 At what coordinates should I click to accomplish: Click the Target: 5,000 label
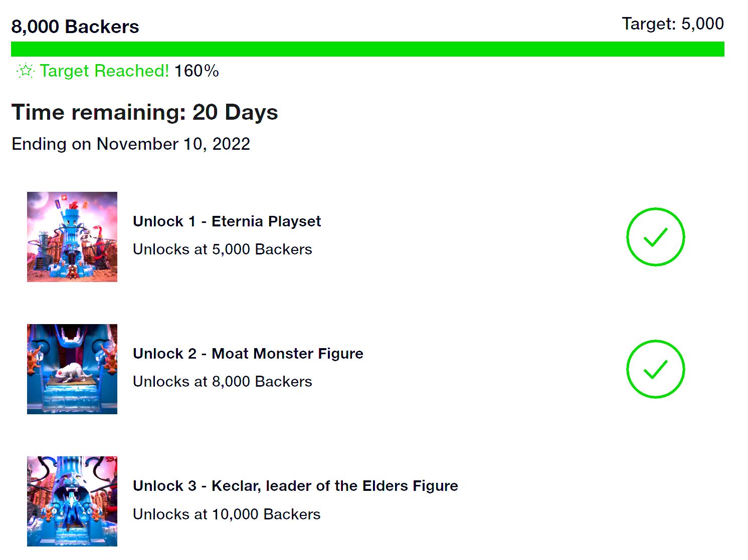click(x=673, y=24)
